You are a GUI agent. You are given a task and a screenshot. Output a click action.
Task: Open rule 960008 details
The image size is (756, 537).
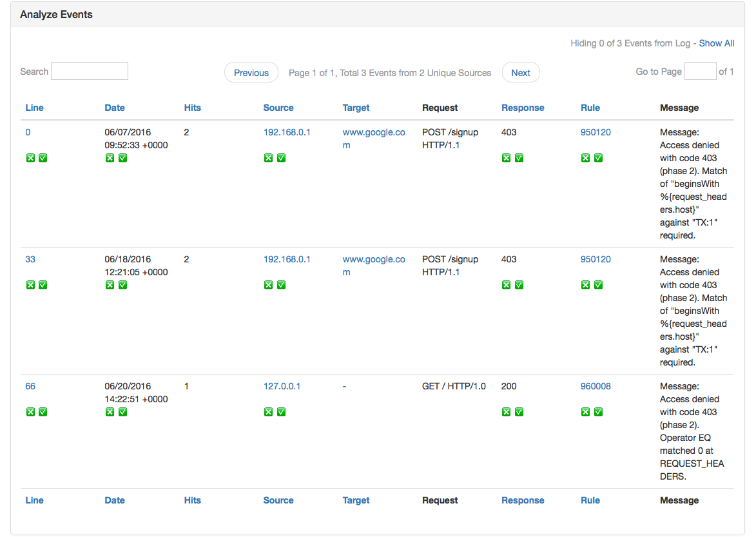[595, 386]
